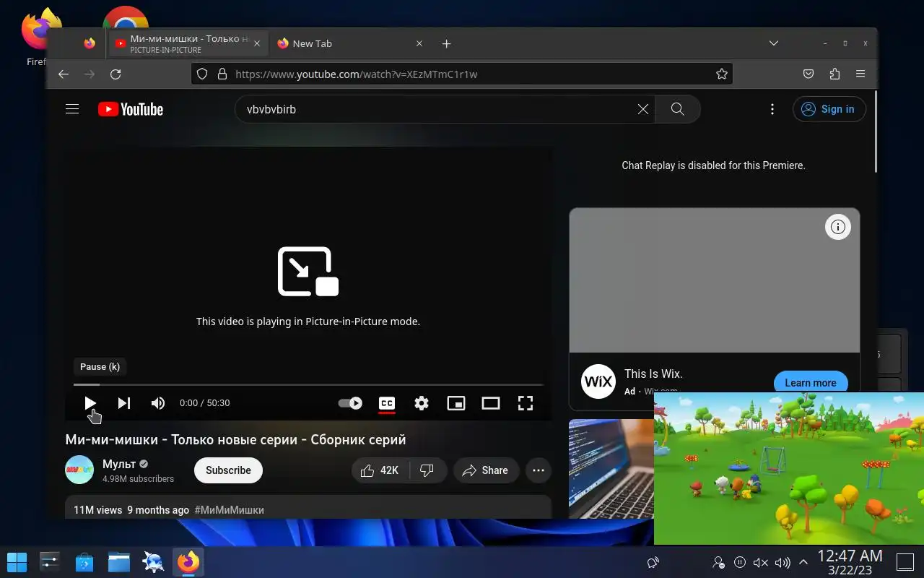The height and width of the screenshot is (578, 924).
Task: Open media player paused tray icon
Action: point(739,562)
